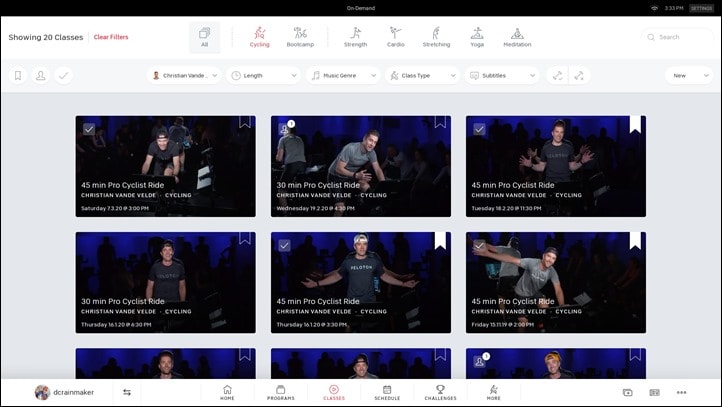The height and width of the screenshot is (407, 722).
Task: Select the Cardio category icon
Action: click(396, 37)
